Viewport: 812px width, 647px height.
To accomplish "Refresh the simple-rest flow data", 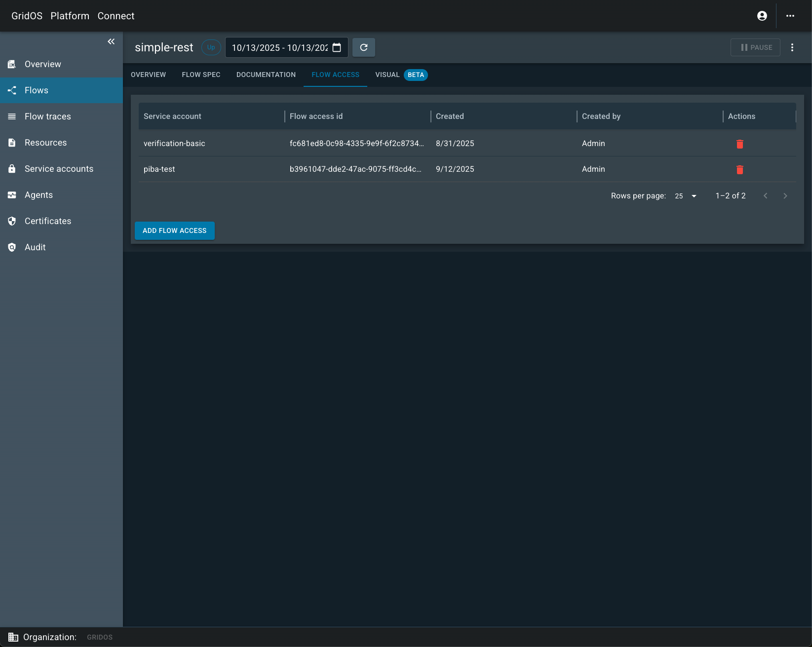I will coord(364,47).
